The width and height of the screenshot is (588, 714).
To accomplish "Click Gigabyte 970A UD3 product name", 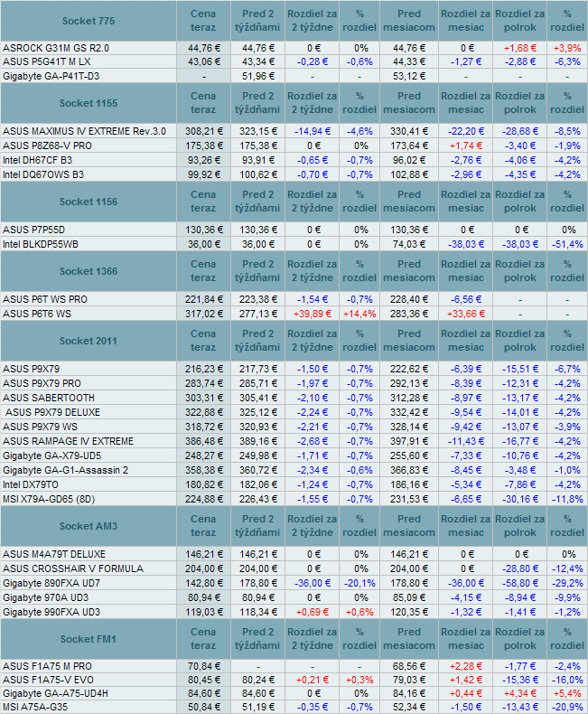I will (x=45, y=598).
